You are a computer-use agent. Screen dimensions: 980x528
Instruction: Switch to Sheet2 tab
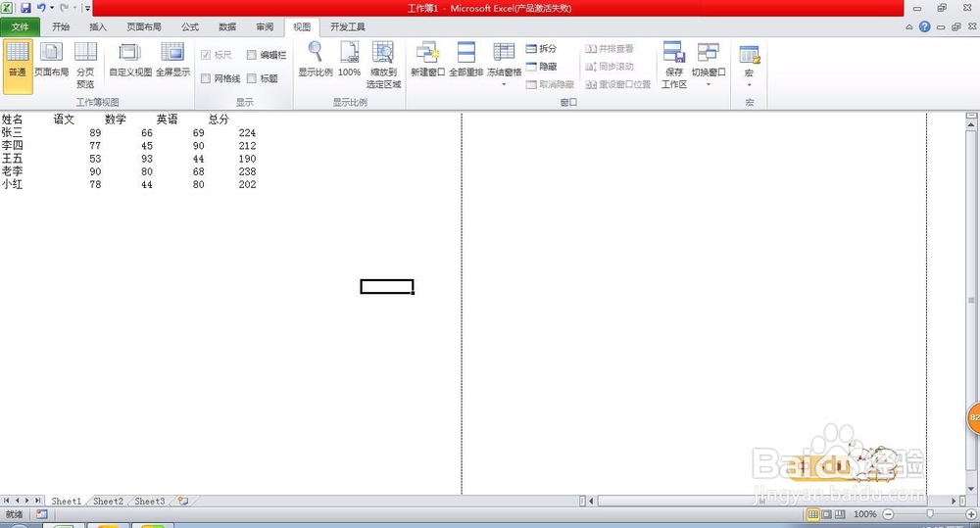pyautogui.click(x=108, y=502)
